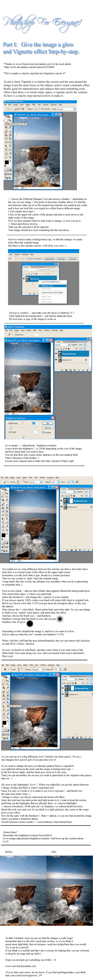The image size is (93, 980).
Task: Toggle Background layer eye in the brush/mask screenshot
Action: click(62, 507)
